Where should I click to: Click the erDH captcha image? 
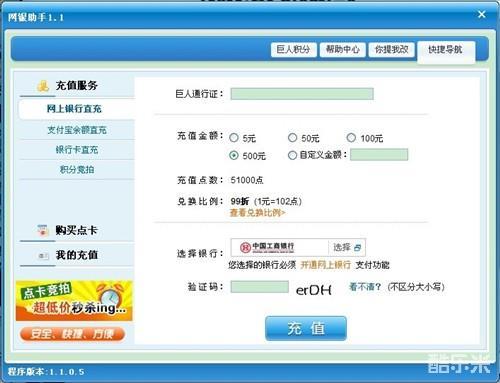(314, 290)
